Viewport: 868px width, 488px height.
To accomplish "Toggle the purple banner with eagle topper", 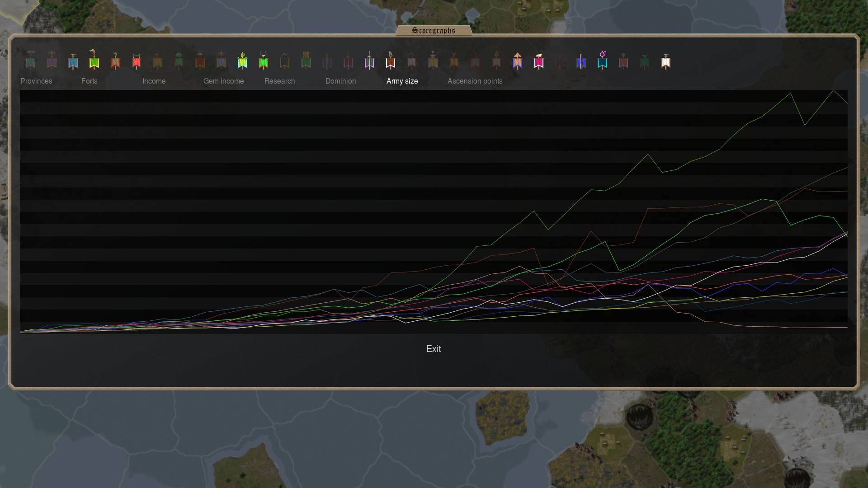I will point(52,60).
